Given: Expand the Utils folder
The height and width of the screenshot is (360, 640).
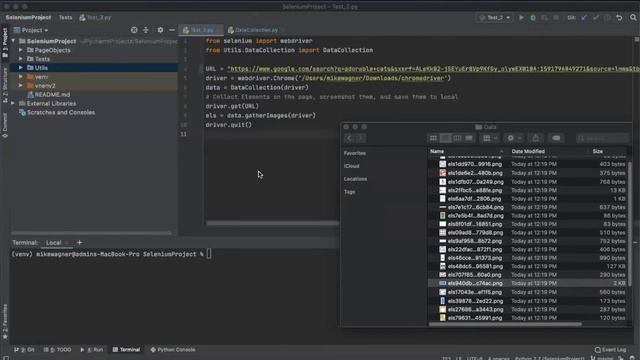Looking at the screenshot, I should coord(21,67).
